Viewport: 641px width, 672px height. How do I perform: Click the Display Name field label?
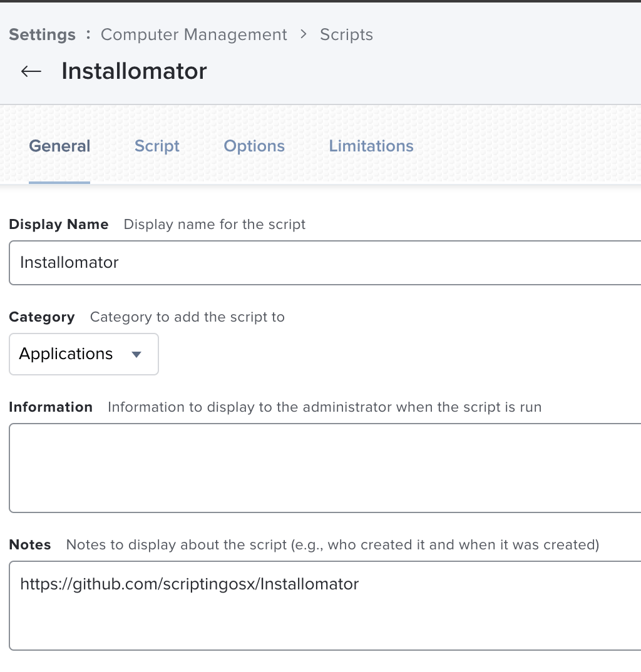(59, 225)
